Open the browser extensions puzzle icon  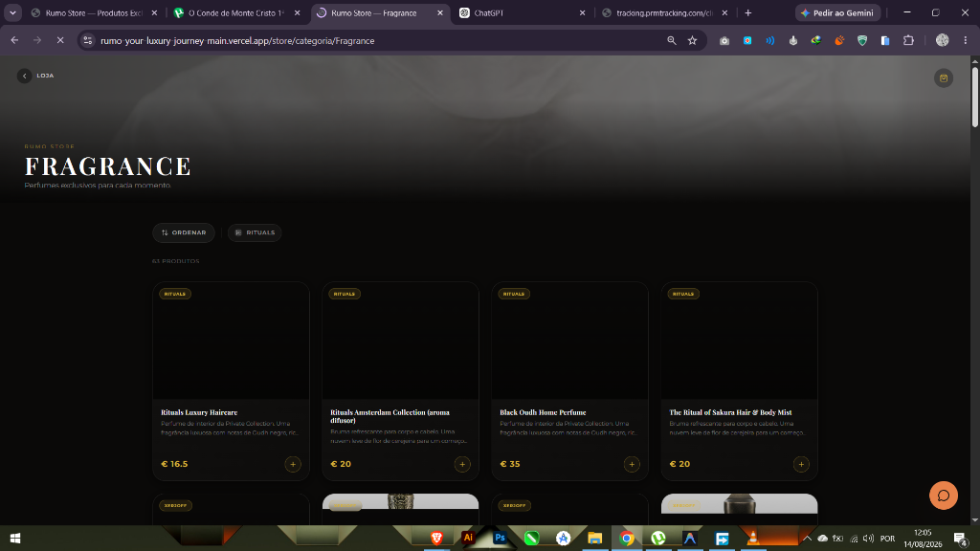click(x=908, y=40)
